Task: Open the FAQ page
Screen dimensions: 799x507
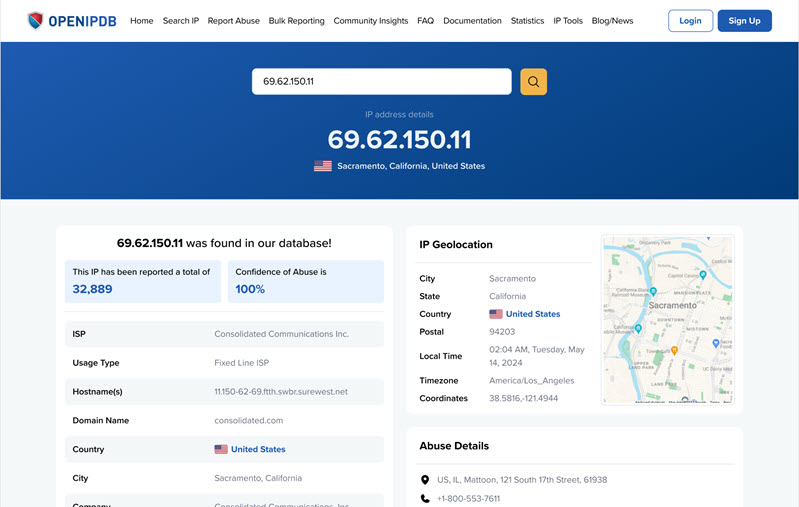Action: (425, 21)
